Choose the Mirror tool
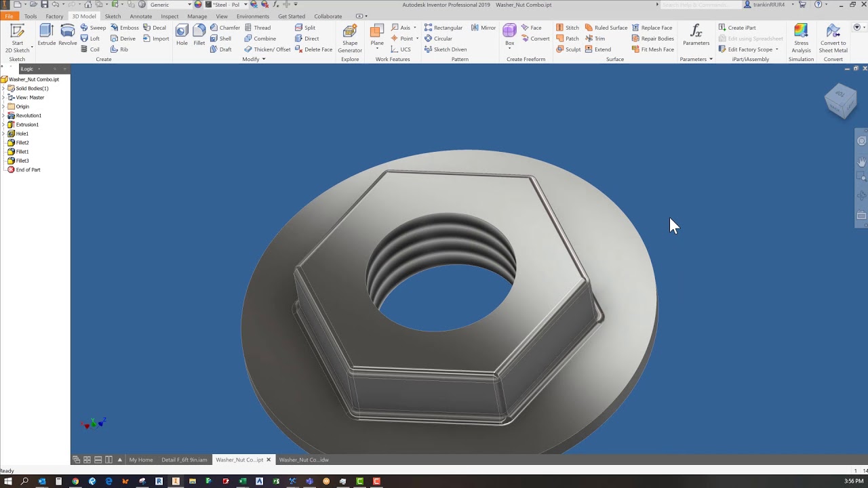The width and height of the screenshot is (868, 488). coord(484,28)
